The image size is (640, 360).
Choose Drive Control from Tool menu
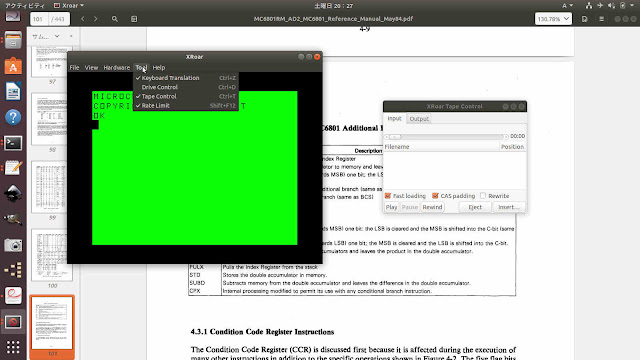pyautogui.click(x=186, y=87)
